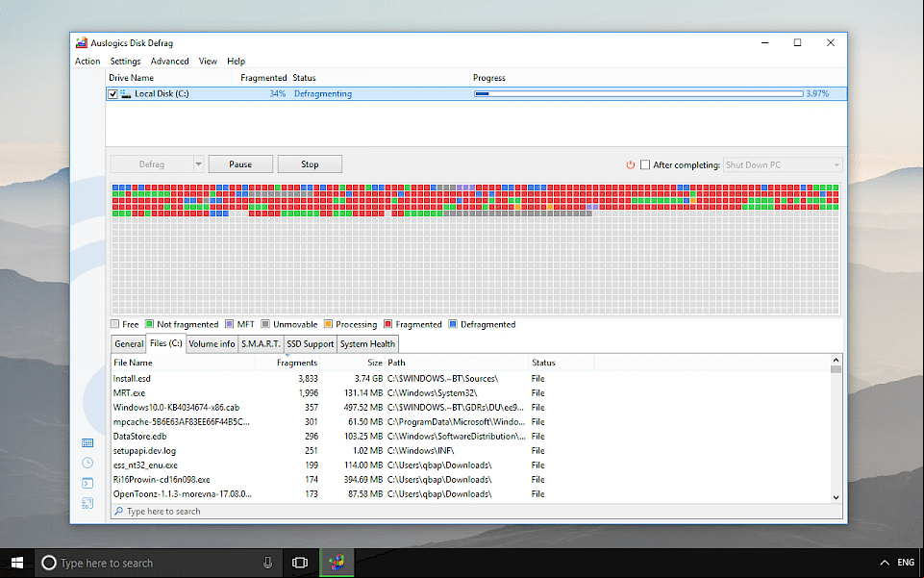The image size is (924, 578).
Task: Open the View menu
Action: point(208,62)
